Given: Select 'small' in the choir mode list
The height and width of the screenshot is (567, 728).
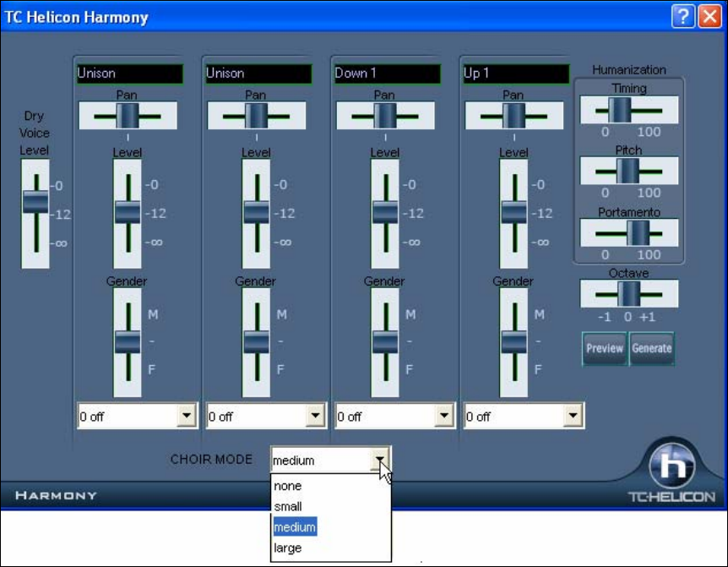Looking at the screenshot, I should (288, 507).
